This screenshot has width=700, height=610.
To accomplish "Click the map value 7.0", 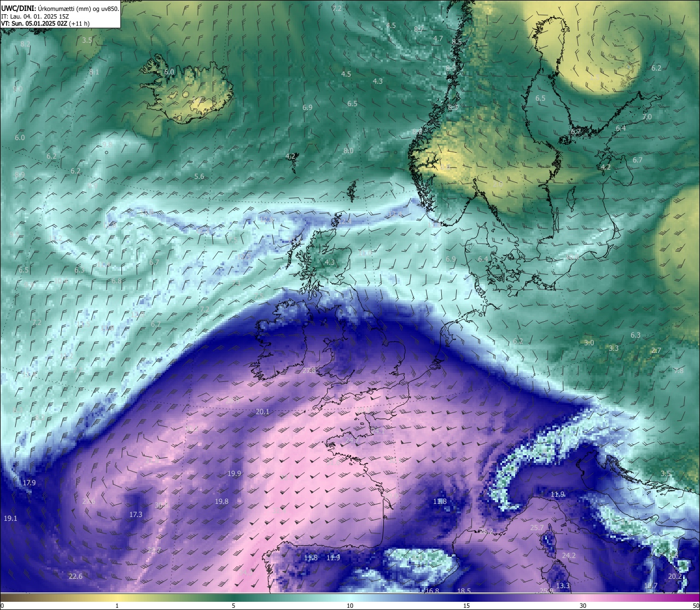I will coord(647,117).
